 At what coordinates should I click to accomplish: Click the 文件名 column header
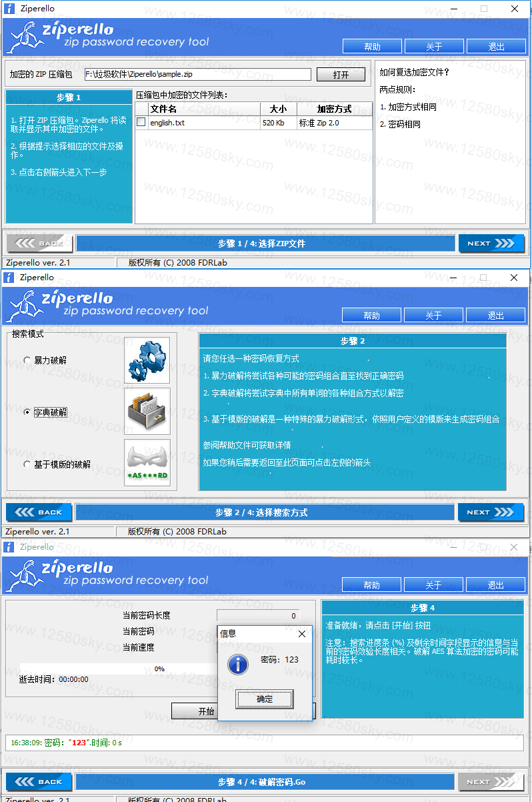click(x=204, y=109)
